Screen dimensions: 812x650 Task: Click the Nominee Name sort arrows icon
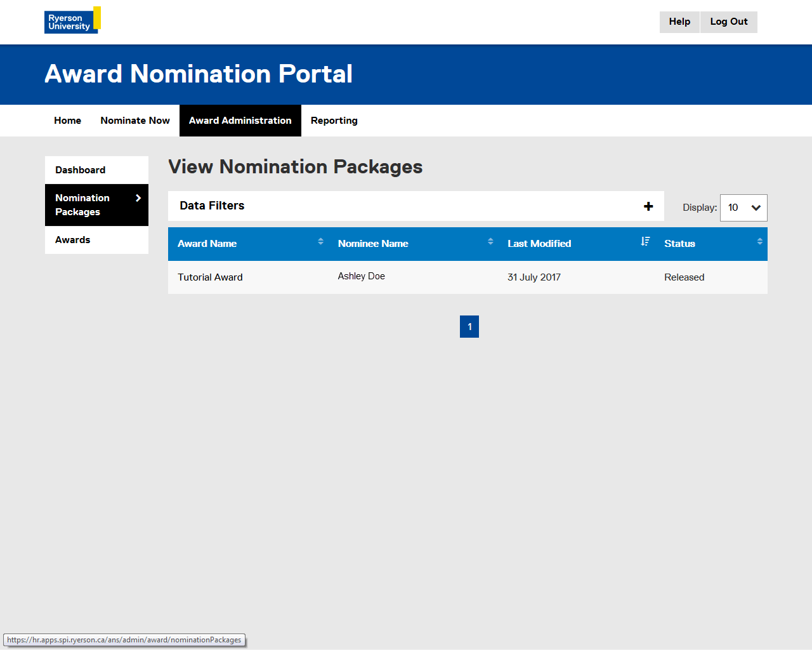pos(490,241)
